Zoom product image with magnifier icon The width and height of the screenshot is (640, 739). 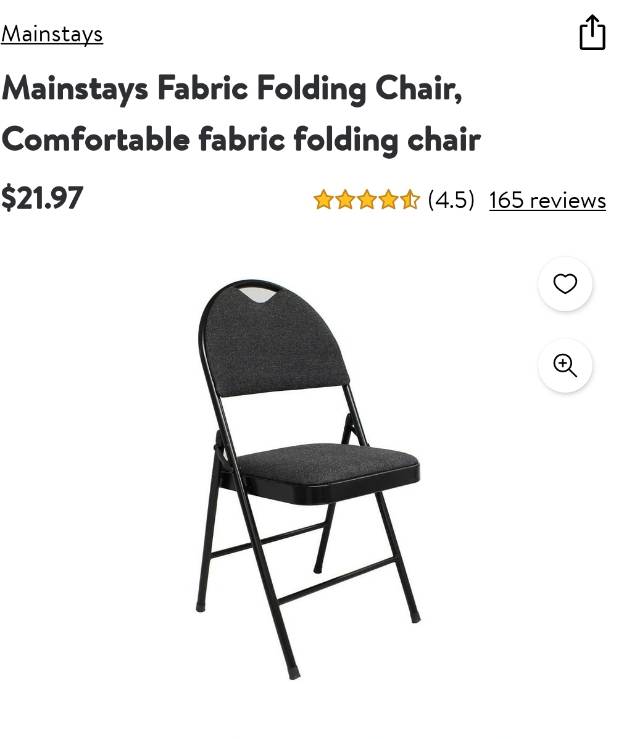pos(565,365)
